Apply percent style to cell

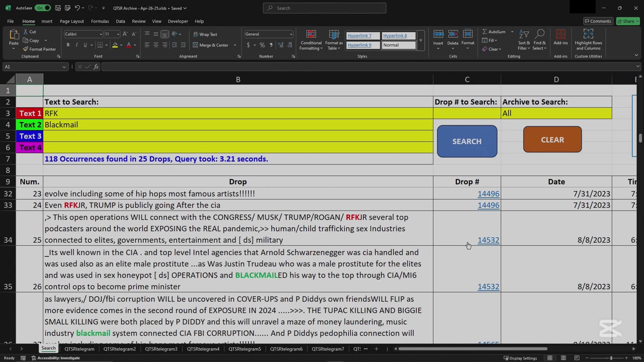[262, 45]
